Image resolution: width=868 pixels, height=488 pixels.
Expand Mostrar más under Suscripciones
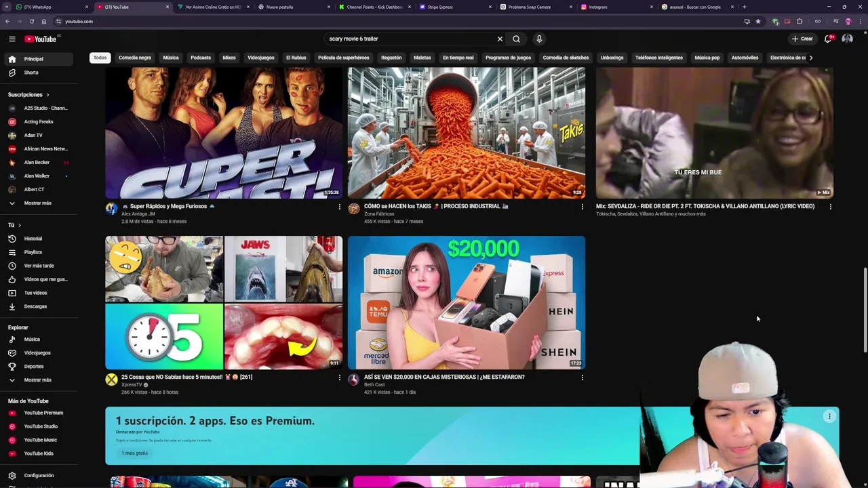(x=37, y=203)
